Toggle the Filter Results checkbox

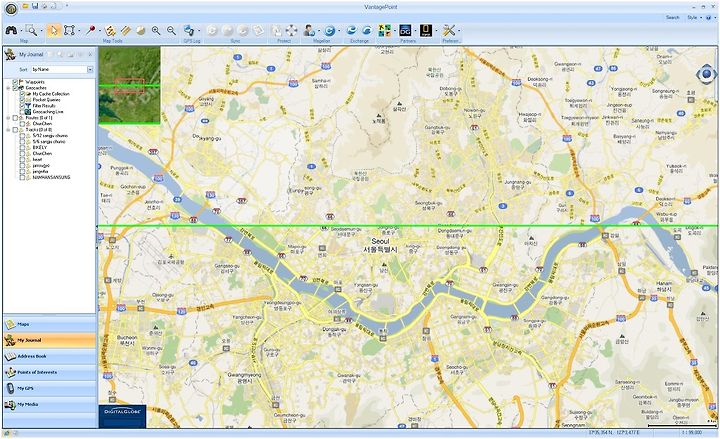point(22,106)
